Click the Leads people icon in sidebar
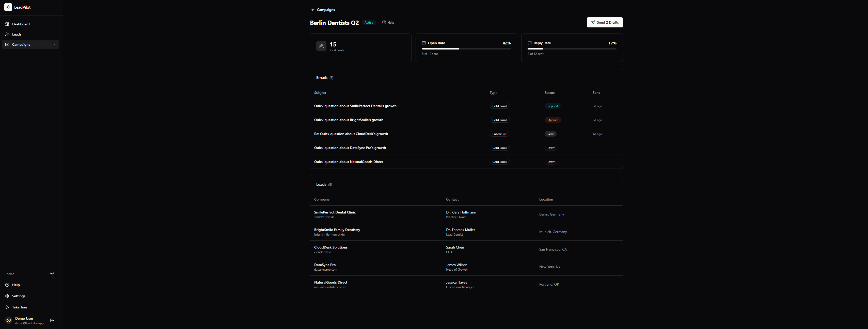The image size is (868, 329). point(7,34)
